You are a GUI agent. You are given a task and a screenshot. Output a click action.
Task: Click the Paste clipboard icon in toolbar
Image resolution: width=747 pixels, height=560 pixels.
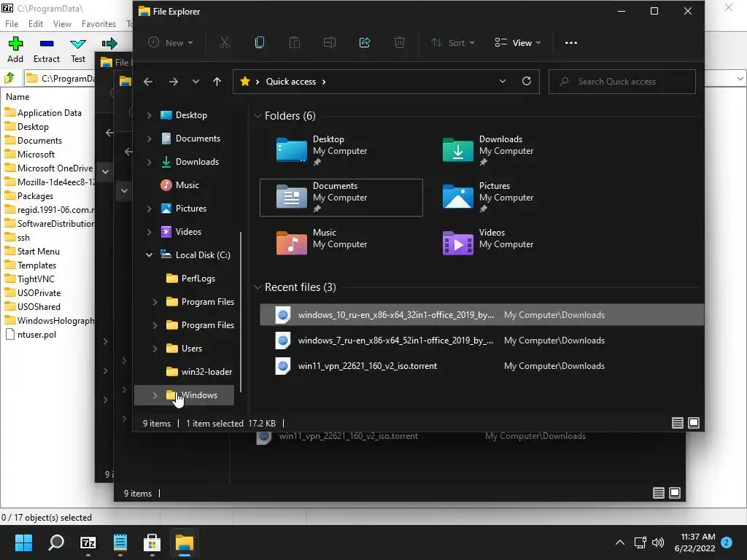pyautogui.click(x=295, y=43)
